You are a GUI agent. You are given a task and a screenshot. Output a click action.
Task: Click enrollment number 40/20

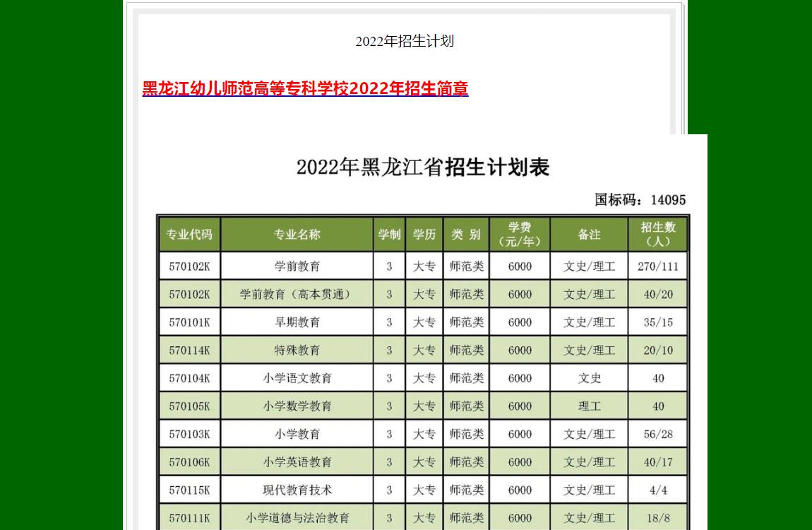coord(658,294)
